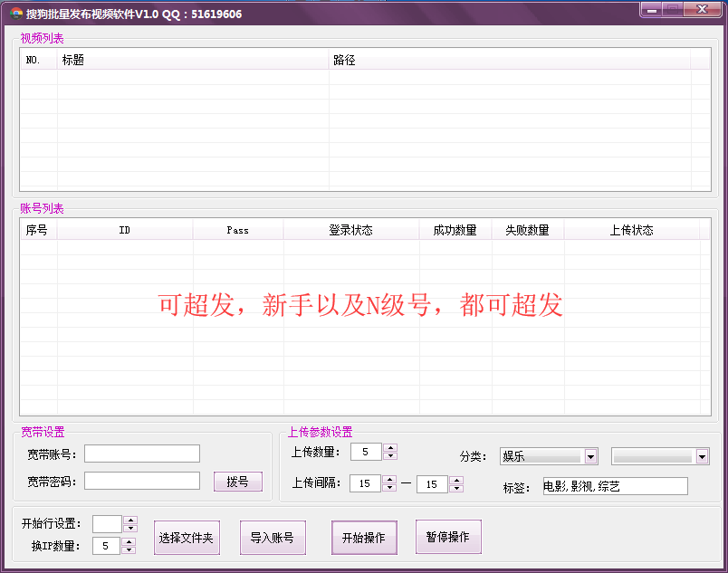The width and height of the screenshot is (728, 573).
Task: Click the second 上传间隔 number field
Action: 432,484
